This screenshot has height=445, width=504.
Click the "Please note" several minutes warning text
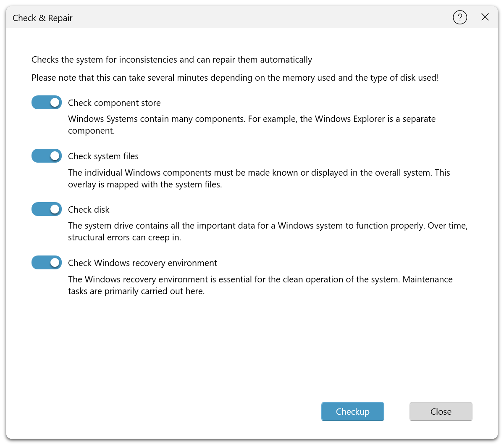(x=235, y=78)
